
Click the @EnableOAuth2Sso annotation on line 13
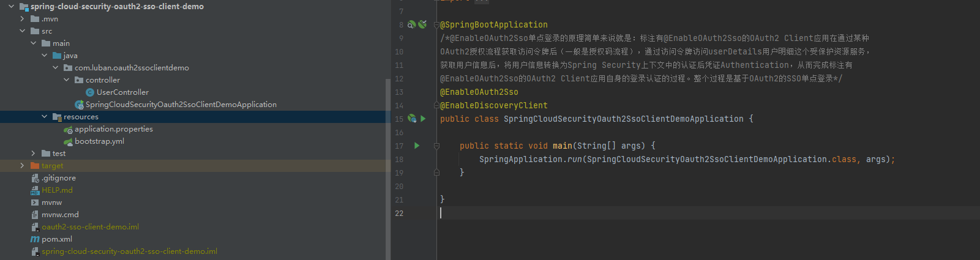pos(479,92)
